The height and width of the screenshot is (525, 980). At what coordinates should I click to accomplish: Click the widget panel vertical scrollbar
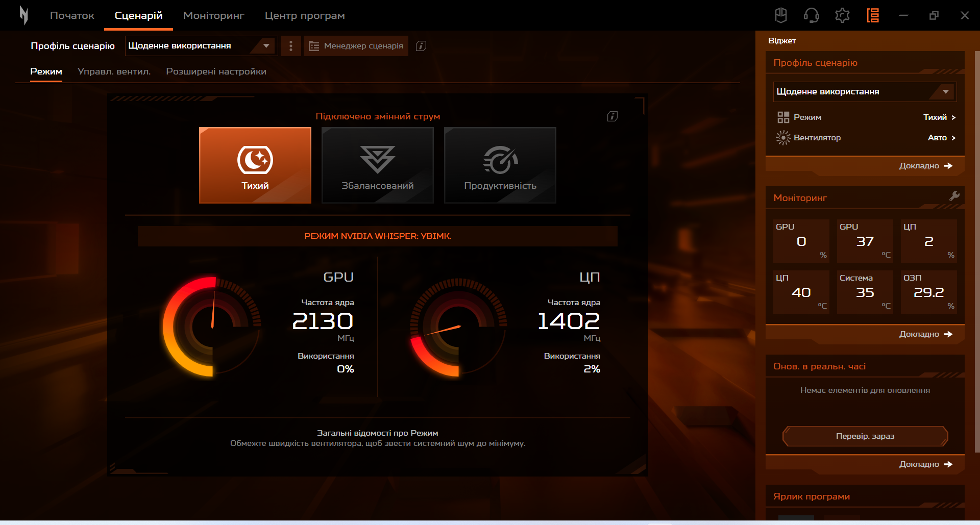click(977, 251)
